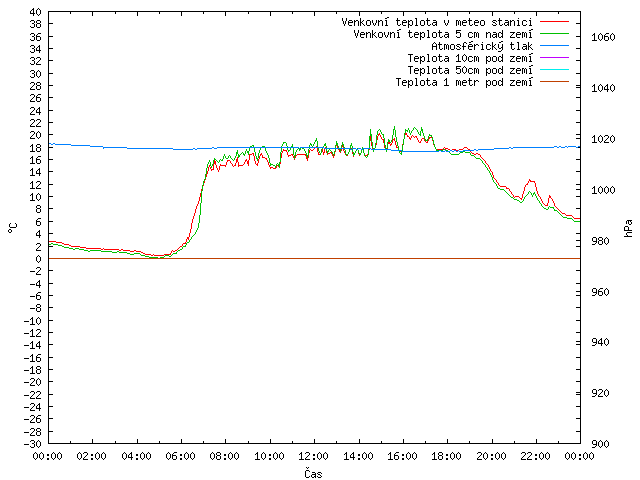Click the '02:00' time axis label
This screenshot has width=640, height=480.
point(92,456)
